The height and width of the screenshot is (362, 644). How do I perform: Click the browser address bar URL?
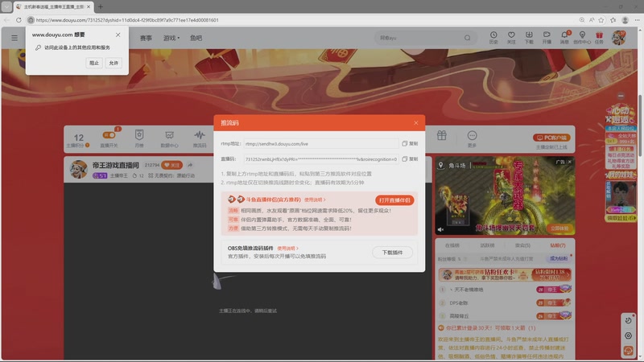tap(127, 19)
